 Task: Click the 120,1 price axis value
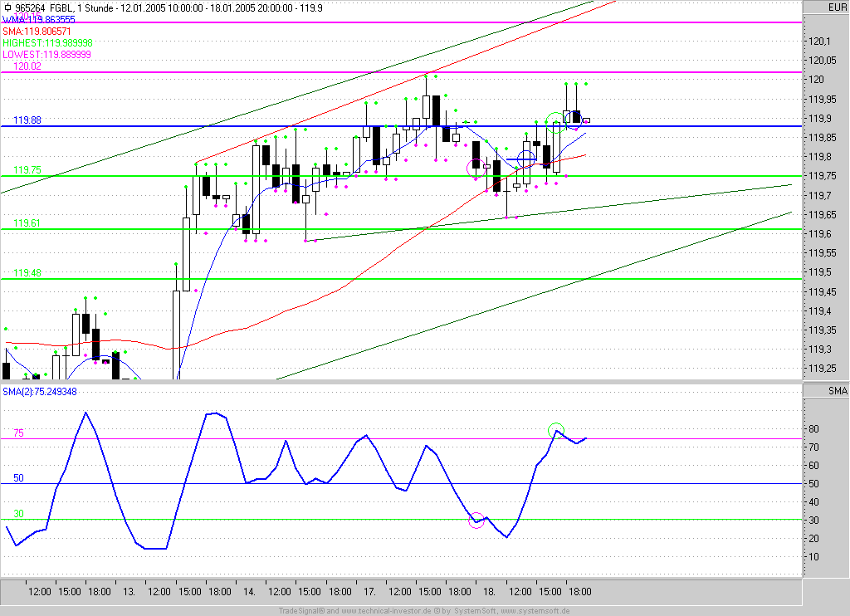(819, 42)
